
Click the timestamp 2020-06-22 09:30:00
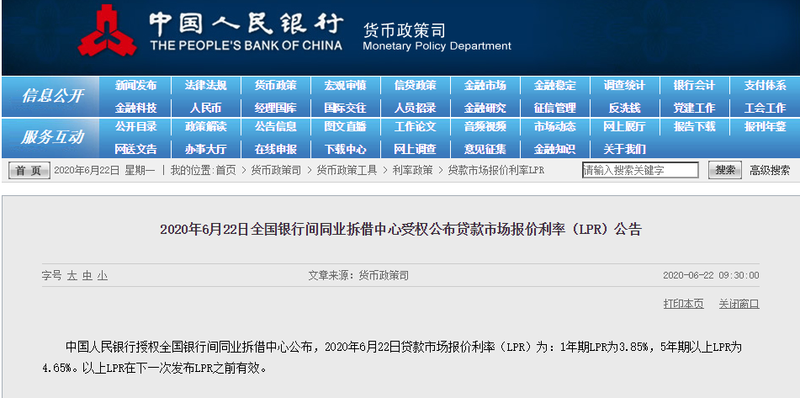[x=711, y=276]
